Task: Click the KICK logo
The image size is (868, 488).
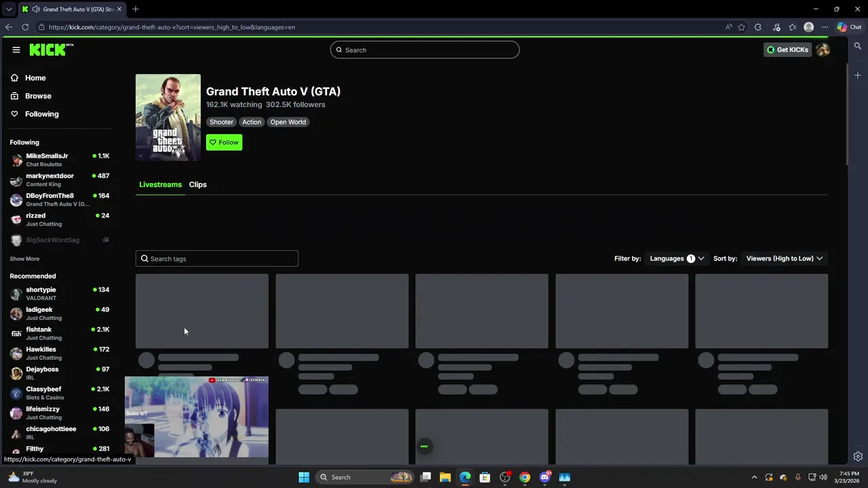Action: point(51,49)
